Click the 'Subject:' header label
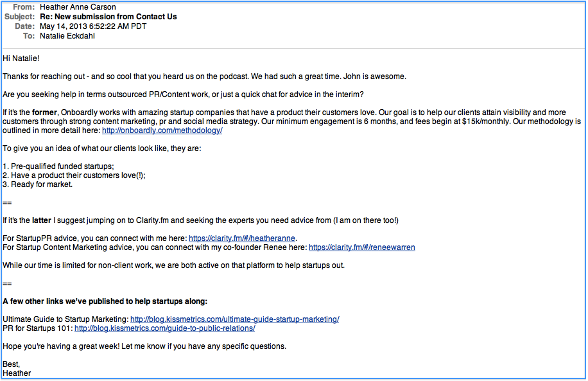 point(19,17)
